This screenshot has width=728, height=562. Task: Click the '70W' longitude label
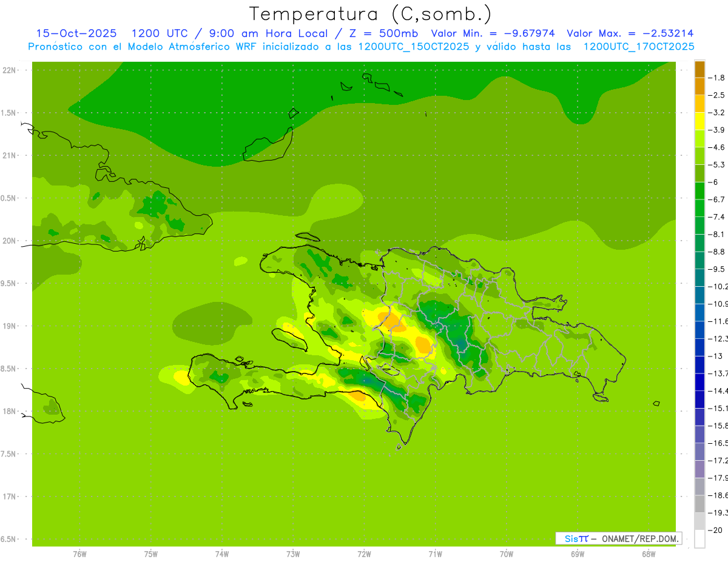[507, 554]
